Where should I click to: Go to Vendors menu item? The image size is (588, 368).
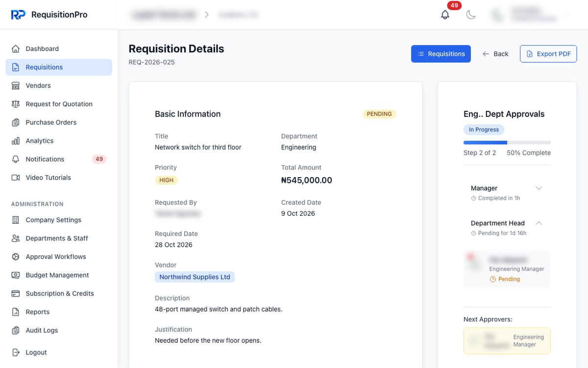[59, 86]
